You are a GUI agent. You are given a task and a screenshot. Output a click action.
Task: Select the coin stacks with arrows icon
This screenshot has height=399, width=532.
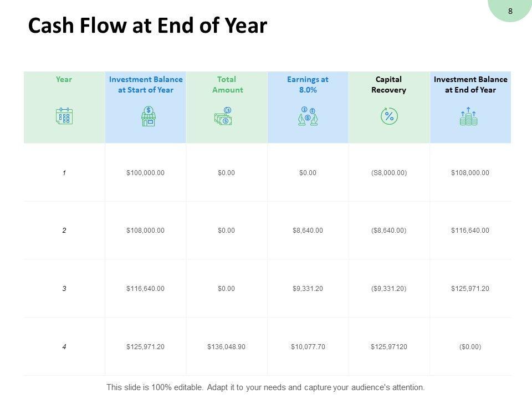pyautogui.click(x=469, y=116)
